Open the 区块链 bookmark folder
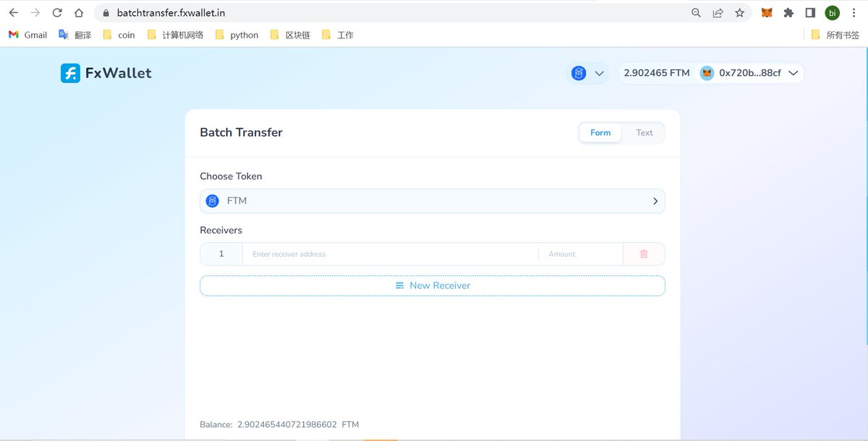This screenshot has width=868, height=441. click(x=289, y=35)
